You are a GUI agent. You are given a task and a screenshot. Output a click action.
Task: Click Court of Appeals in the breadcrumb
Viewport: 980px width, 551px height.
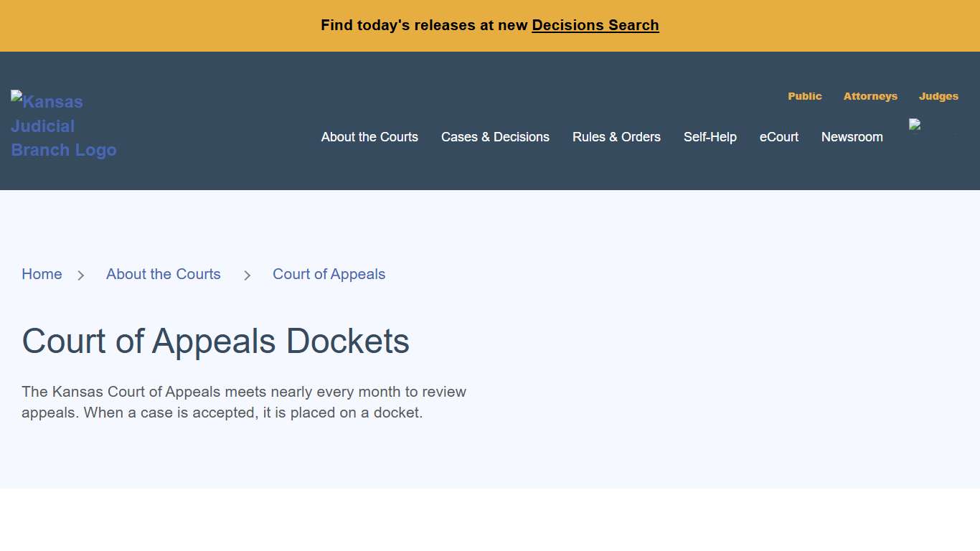(x=329, y=274)
